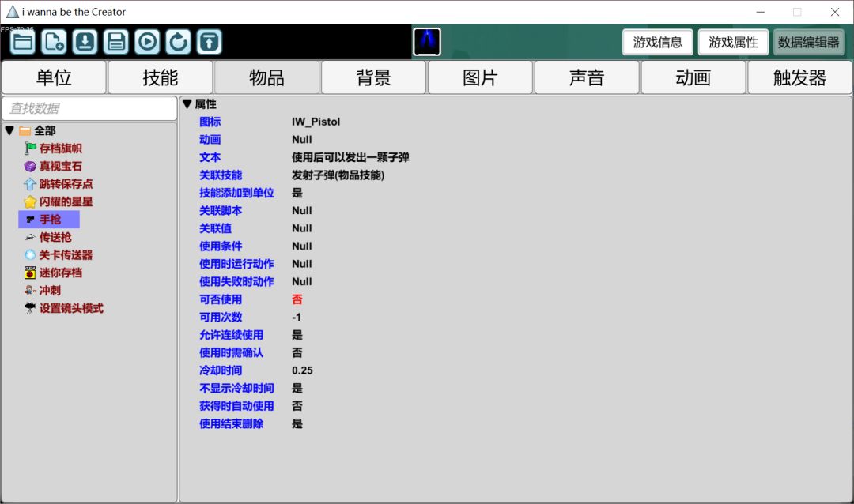Screen dimensions: 854x504
Task: Save using the floppy disk icon
Action: [x=116, y=42]
